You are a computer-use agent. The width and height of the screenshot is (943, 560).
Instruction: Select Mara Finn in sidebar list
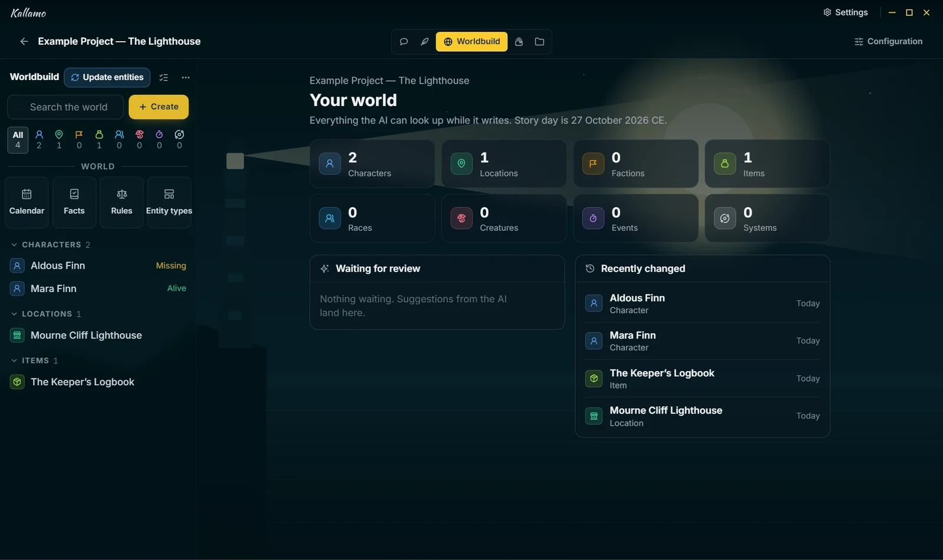(98, 289)
